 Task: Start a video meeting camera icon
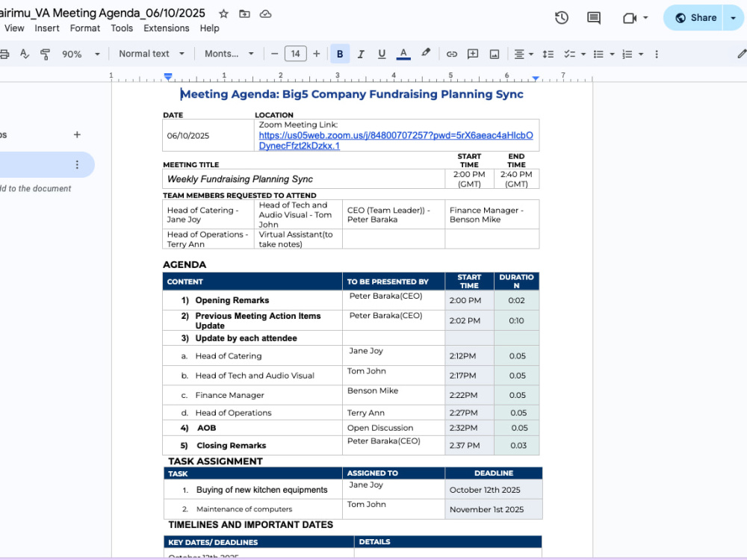pos(630,18)
